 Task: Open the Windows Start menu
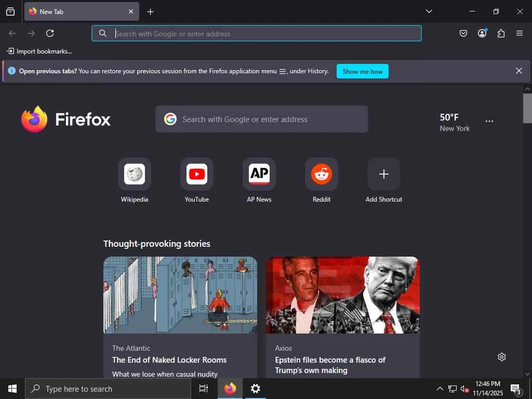[12, 389]
